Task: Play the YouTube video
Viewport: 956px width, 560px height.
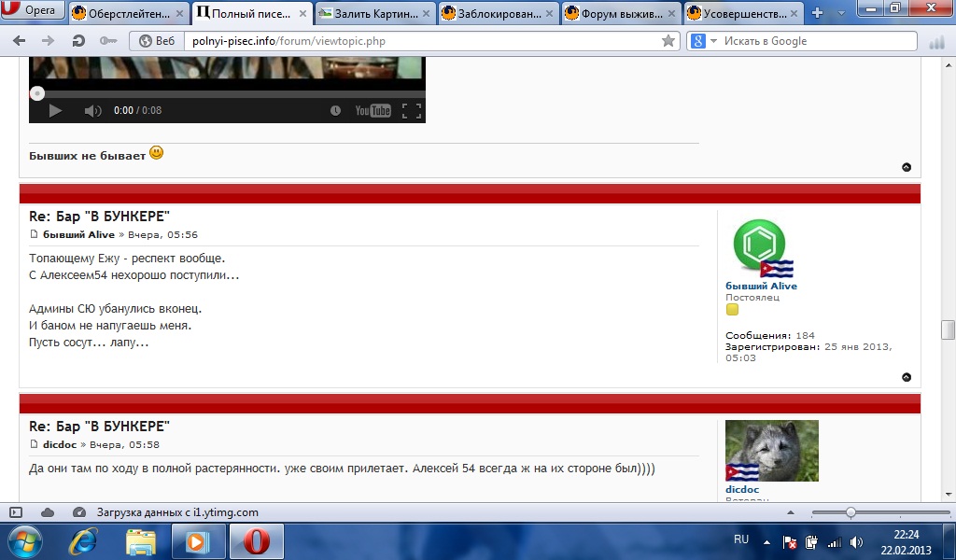Action: (55, 110)
